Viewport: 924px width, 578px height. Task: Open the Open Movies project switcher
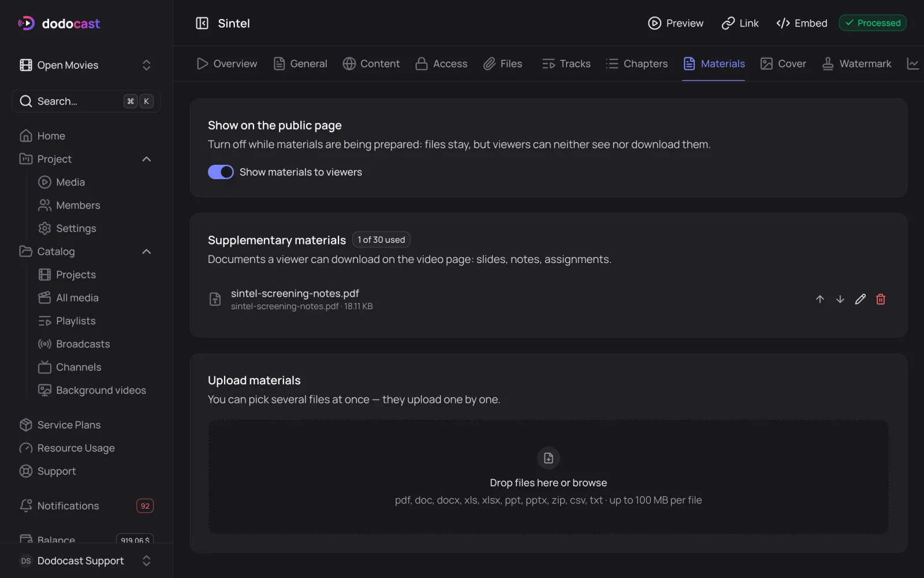[86, 65]
